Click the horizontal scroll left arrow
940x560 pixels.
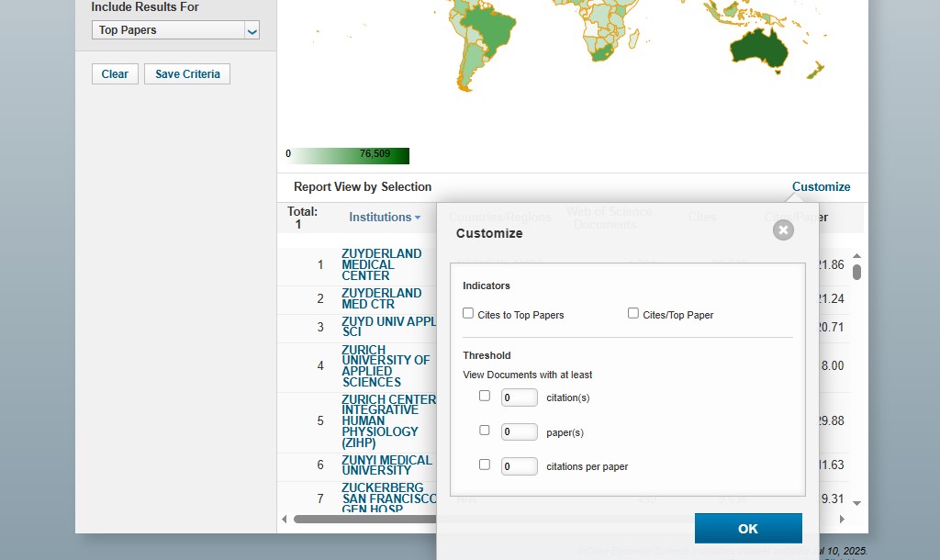(285, 520)
